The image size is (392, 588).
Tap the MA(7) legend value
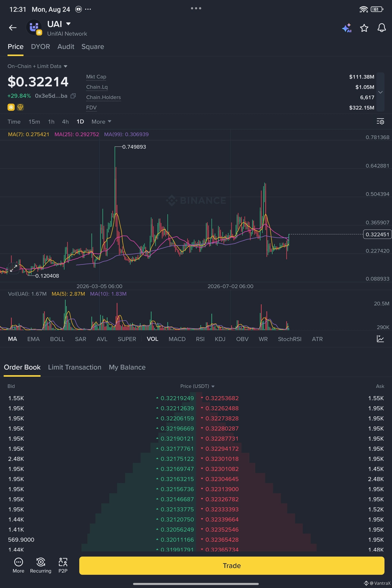tap(28, 135)
